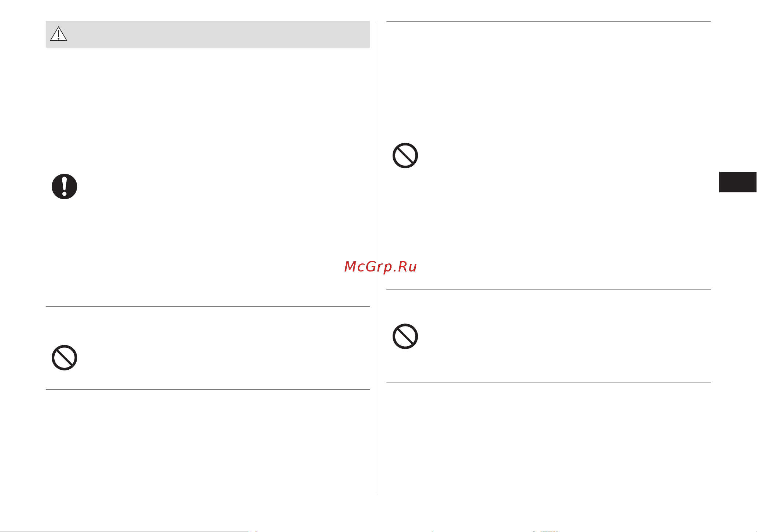757x532 pixels.
Task: Click the rule below lower right prohibition icon
Action: click(x=548, y=383)
